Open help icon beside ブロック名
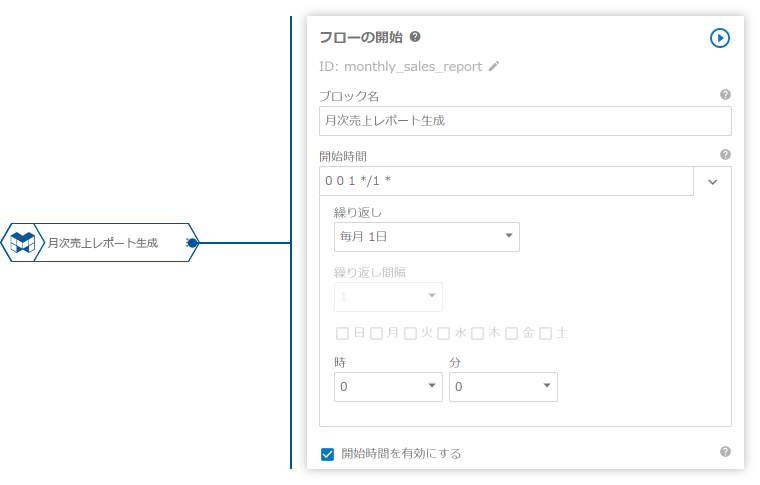The height and width of the screenshot is (485, 760). click(x=725, y=94)
